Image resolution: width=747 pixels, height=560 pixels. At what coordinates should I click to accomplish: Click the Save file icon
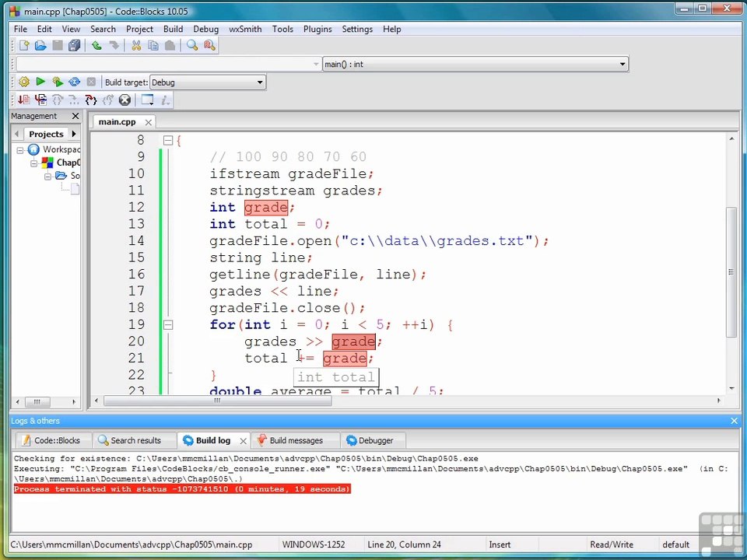pyautogui.click(x=58, y=46)
